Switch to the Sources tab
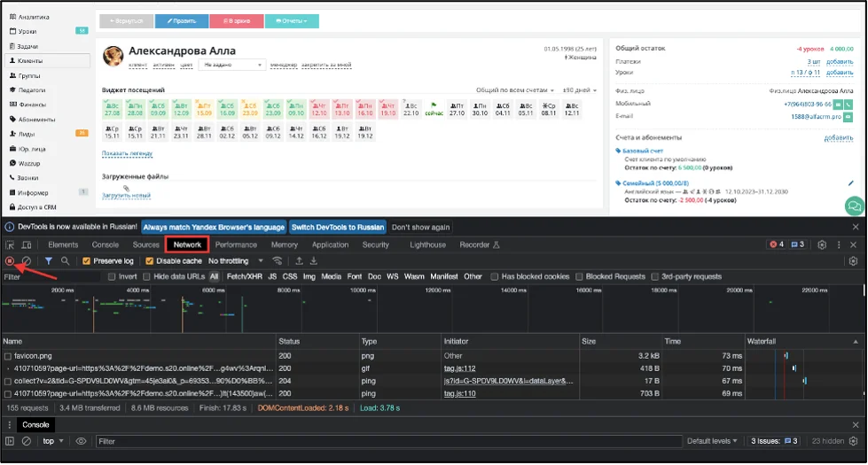The height and width of the screenshot is (465, 868). [145, 245]
